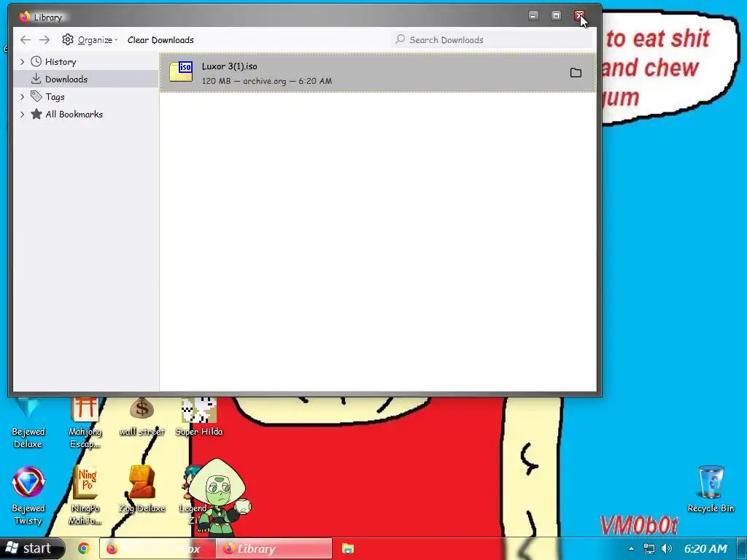Open the Bejewed Twisty desktop shortcut

[x=28, y=496]
